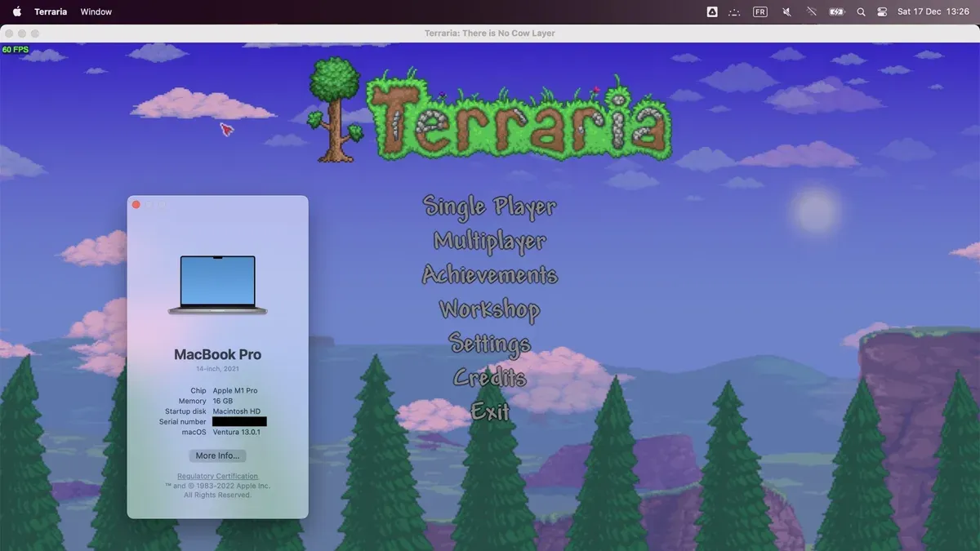Open Workshop in Terraria menu
Viewport: 980px width, 551px height.
(490, 309)
